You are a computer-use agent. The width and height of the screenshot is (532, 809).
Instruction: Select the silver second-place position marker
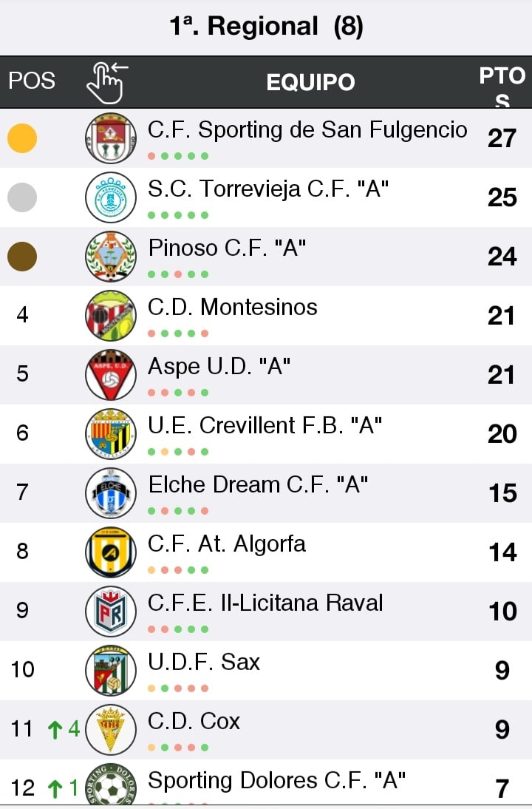(22, 197)
